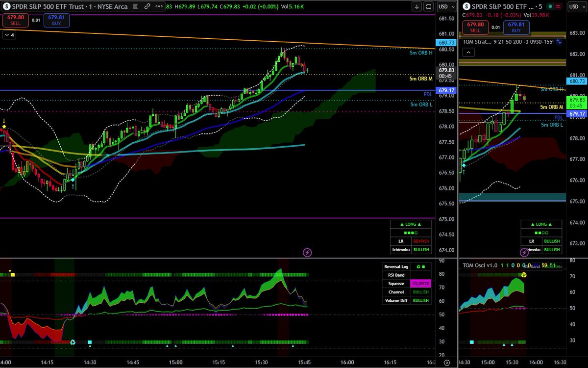
Task: Click the sparkle icon beside TOM Strat legend
Action: click(x=558, y=42)
